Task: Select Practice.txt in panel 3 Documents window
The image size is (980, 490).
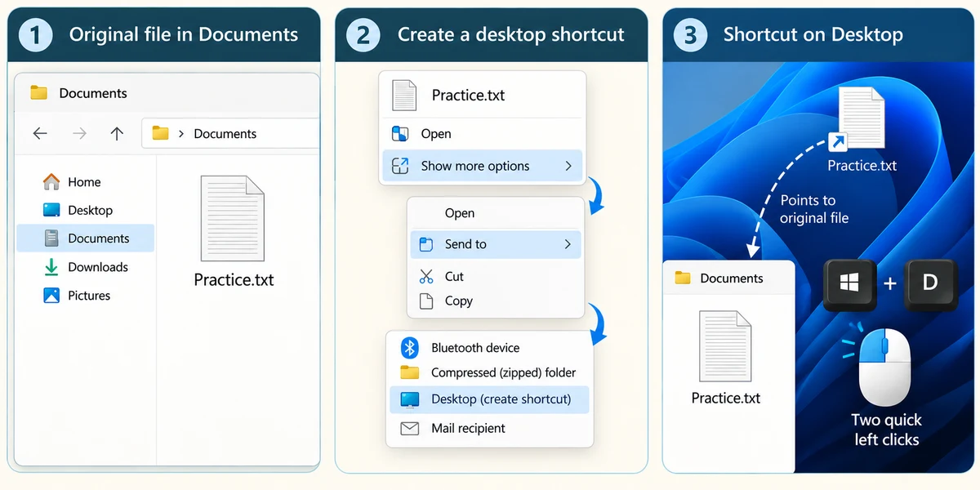Action: click(725, 359)
